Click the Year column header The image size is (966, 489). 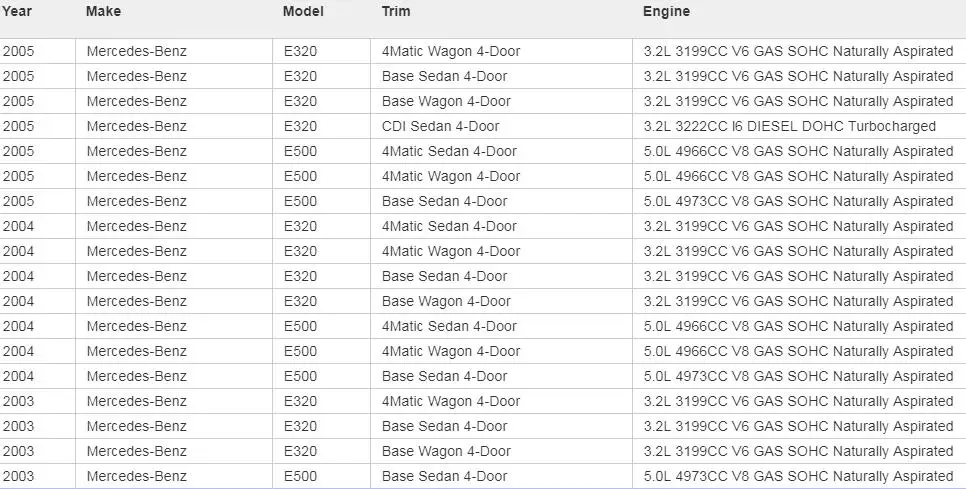pos(17,11)
